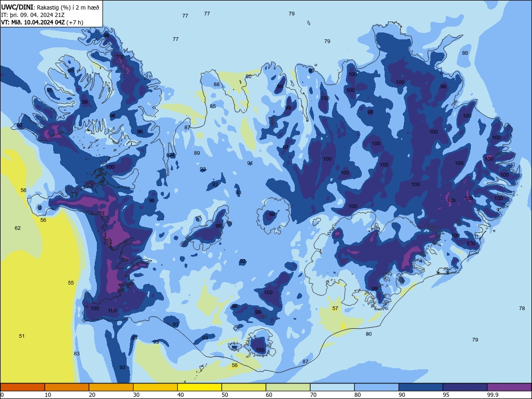This screenshot has width=532, height=399.
Task: Click the medium blue 80–90 legend swatch
Action: tap(377, 387)
